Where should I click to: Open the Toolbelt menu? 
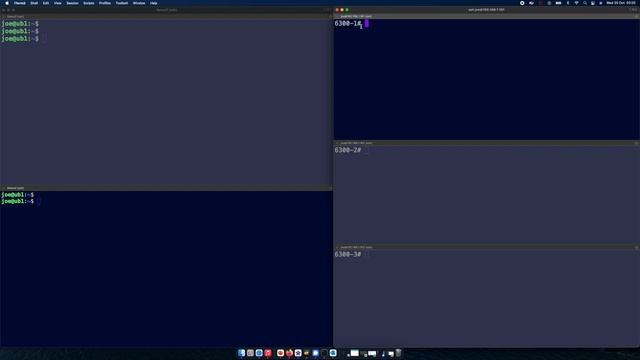pos(122,3)
